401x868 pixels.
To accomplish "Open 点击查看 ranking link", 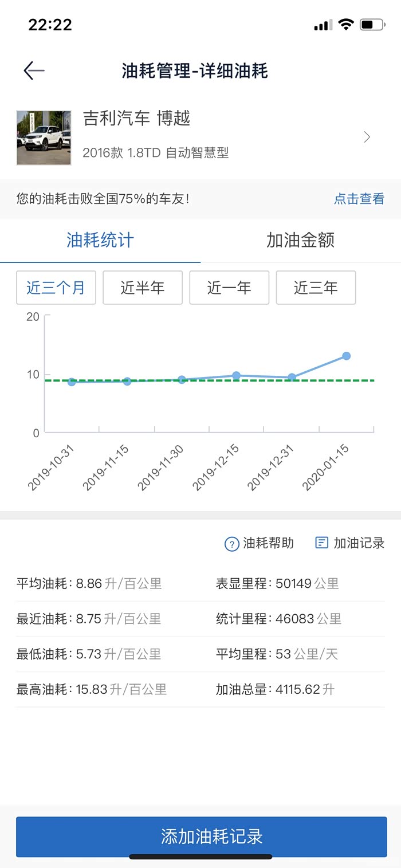I will point(359,199).
